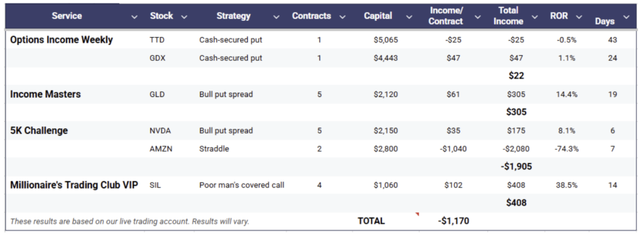Expand the Income/Contract filter dropdown
The image size is (644, 237).
click(477, 17)
